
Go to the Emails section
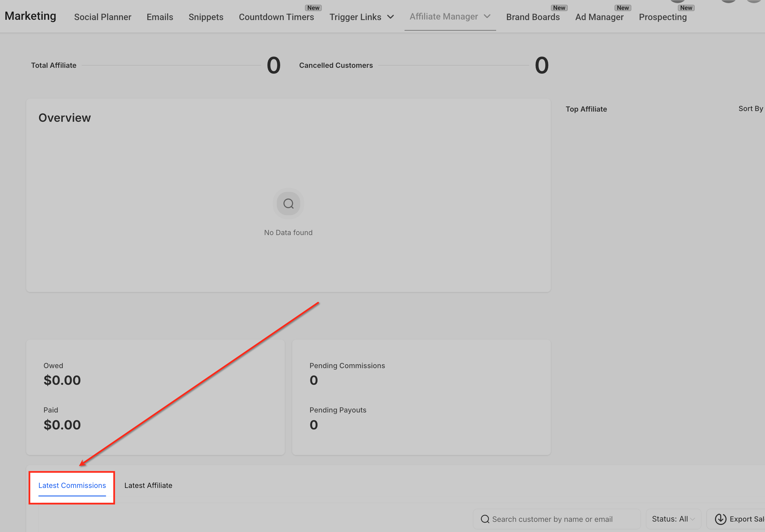pos(160,17)
